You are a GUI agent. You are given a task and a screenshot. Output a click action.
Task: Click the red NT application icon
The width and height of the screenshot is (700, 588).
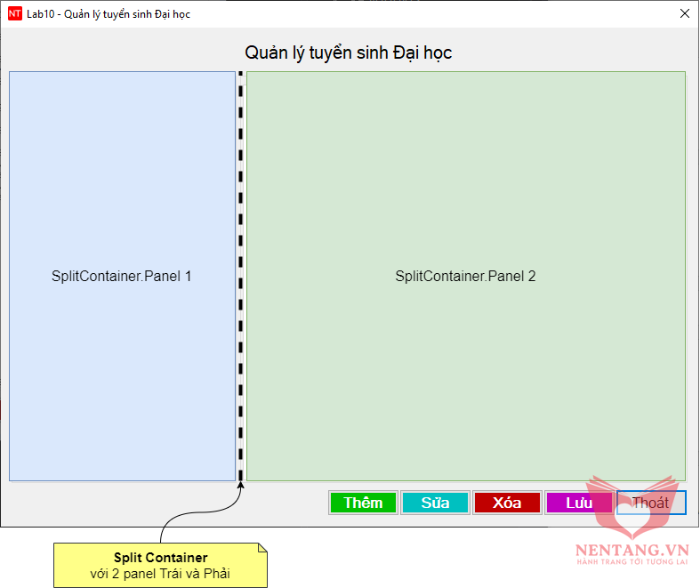click(x=15, y=14)
